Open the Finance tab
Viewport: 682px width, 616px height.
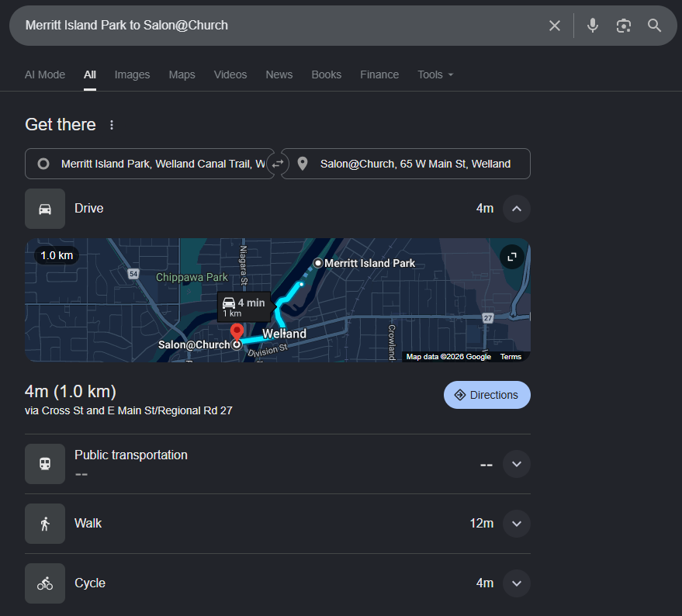379,74
